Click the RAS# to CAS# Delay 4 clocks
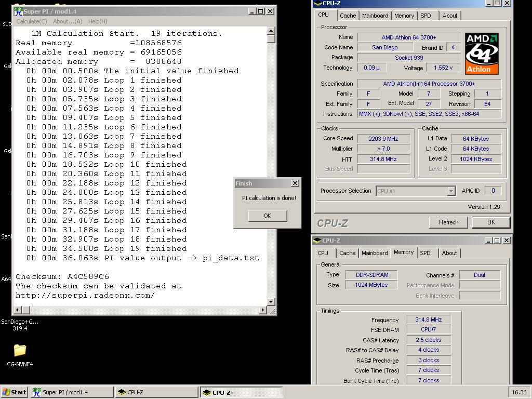This screenshot has height=399, width=532. [x=429, y=350]
